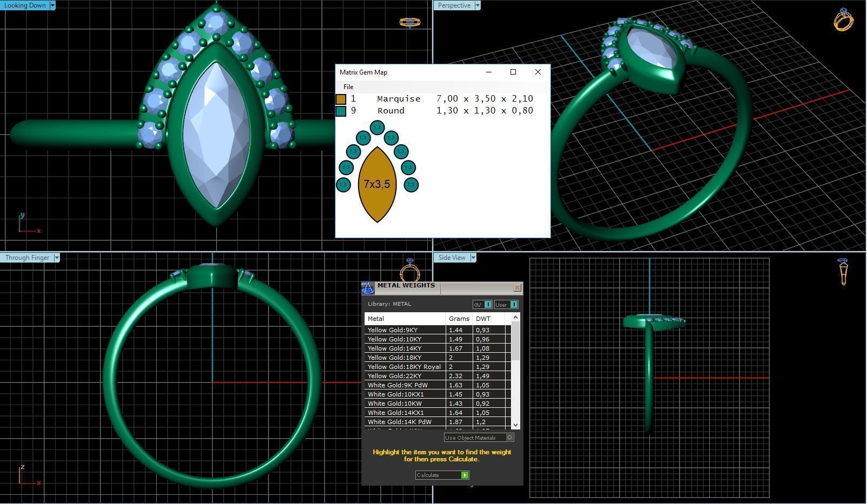The image size is (867, 504).
Task: Sort by the DWT column header
Action: [489, 319]
